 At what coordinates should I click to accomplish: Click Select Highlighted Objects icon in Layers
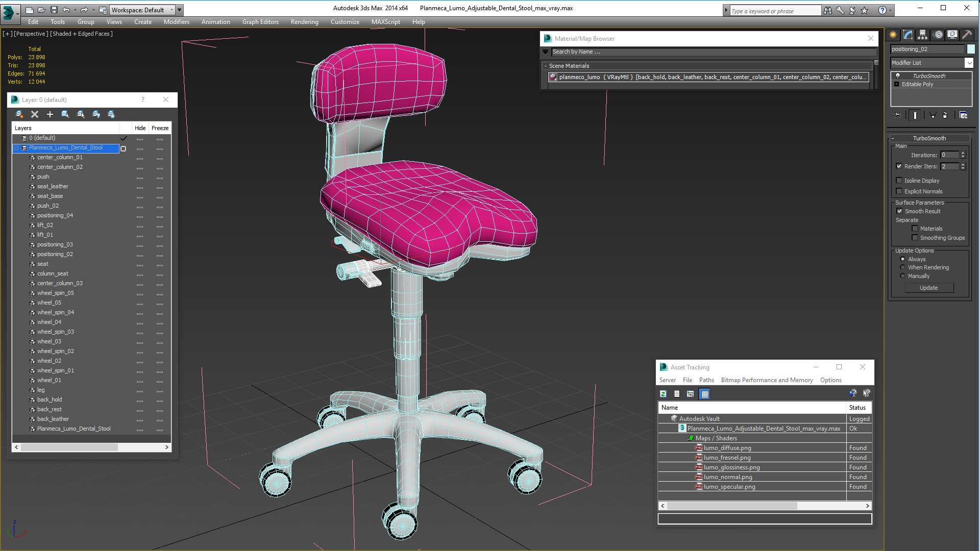click(x=65, y=114)
